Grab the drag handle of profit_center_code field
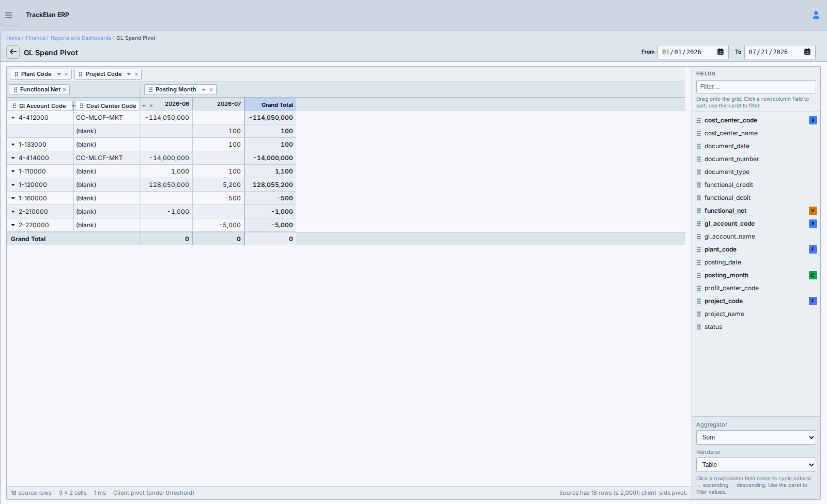Image resolution: width=827 pixels, height=504 pixels. [699, 288]
